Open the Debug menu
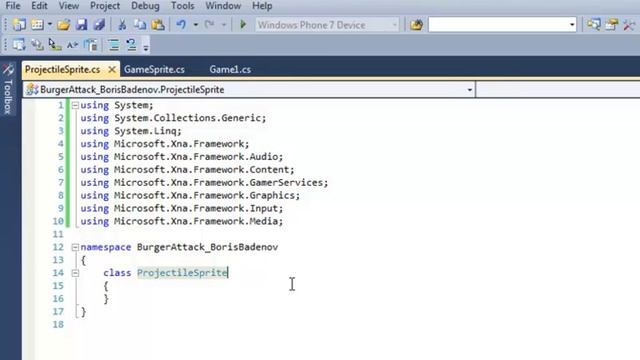Screen dimensions: 640x360 coord(145,6)
